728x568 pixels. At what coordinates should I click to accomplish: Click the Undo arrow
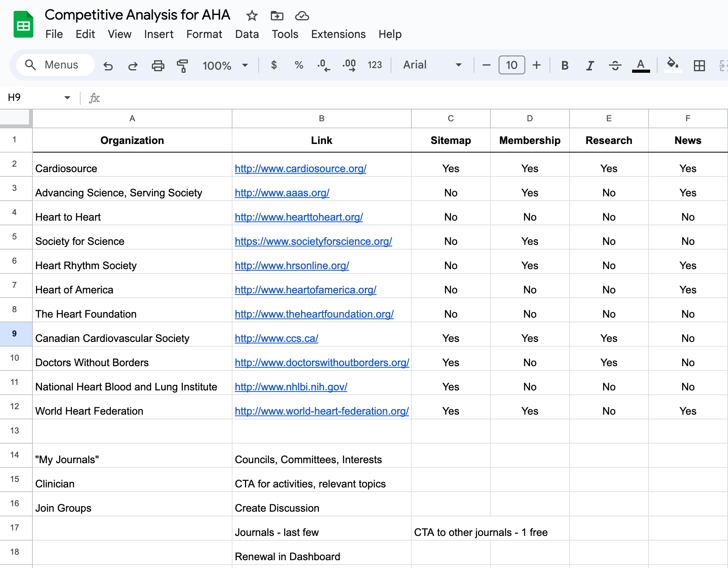point(108,65)
